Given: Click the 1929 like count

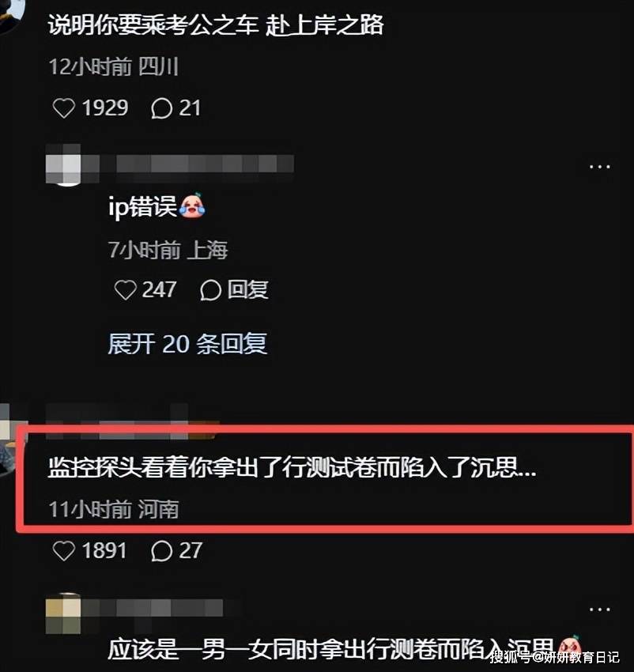Looking at the screenshot, I should tap(105, 108).
